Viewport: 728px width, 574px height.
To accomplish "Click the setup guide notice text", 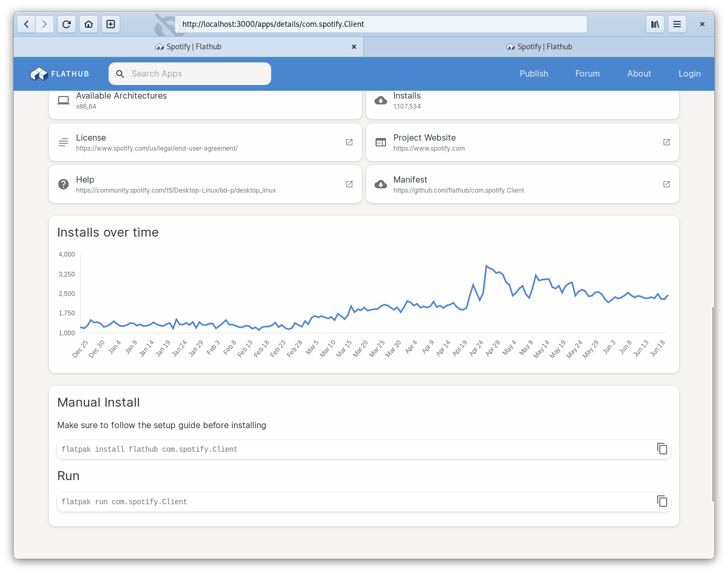I will click(x=162, y=425).
